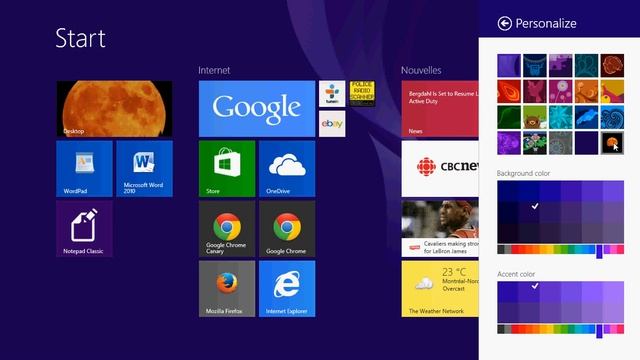Pick the lightest lavender accent color shade
The height and width of the screenshot is (360, 640).
[613, 292]
